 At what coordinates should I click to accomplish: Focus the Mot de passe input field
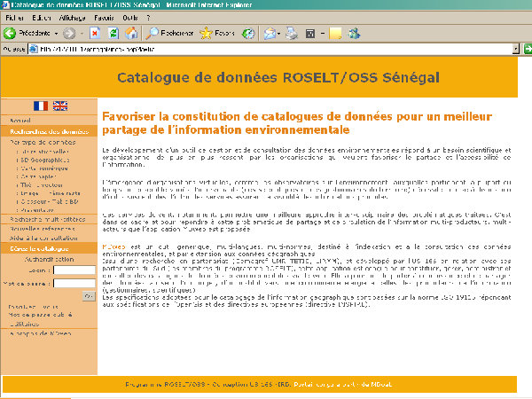pos(74,283)
